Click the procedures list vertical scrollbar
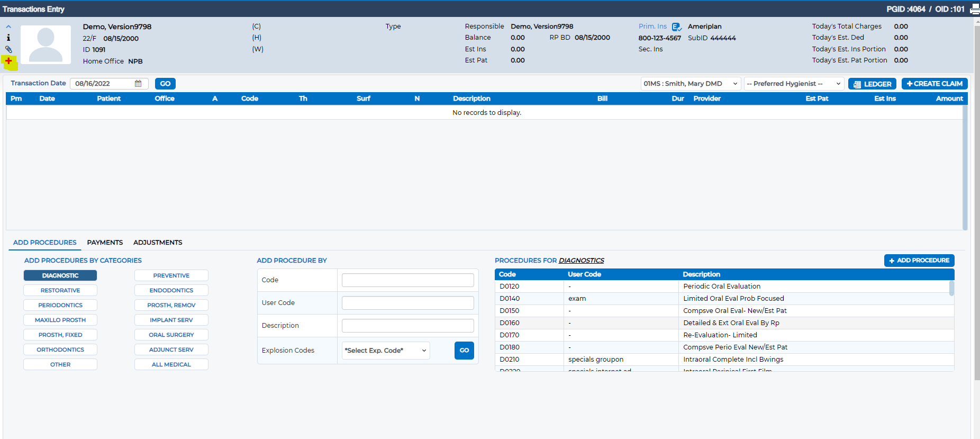 click(x=951, y=326)
